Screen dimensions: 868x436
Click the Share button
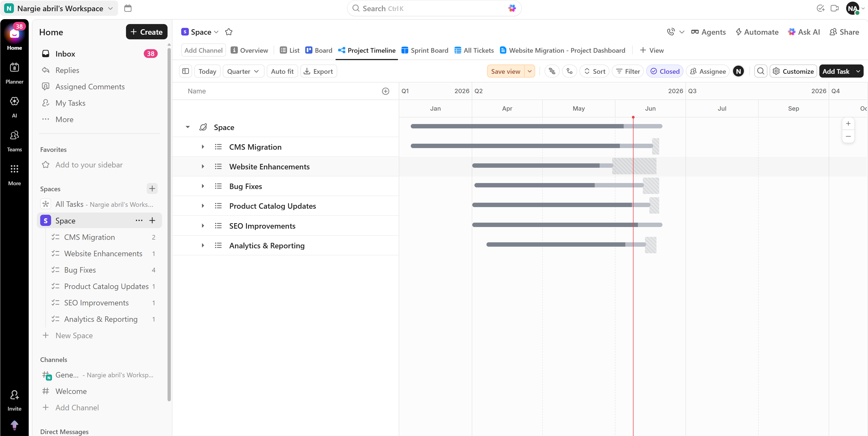click(844, 32)
